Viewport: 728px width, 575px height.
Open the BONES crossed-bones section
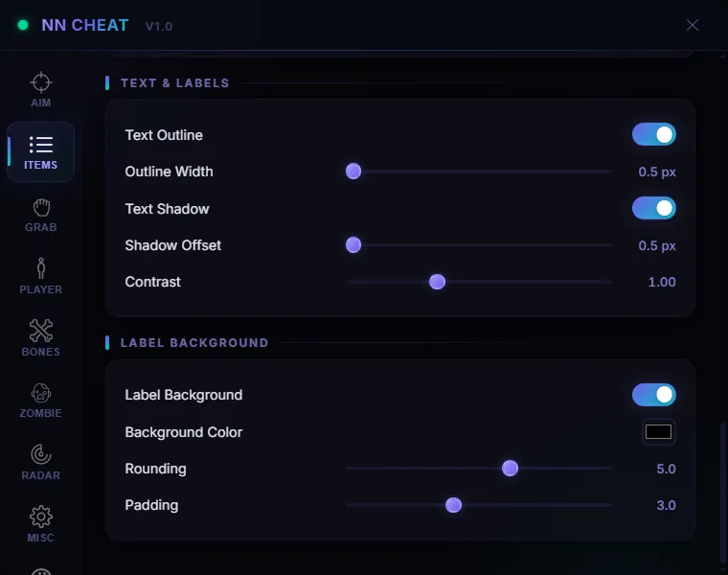(x=41, y=338)
